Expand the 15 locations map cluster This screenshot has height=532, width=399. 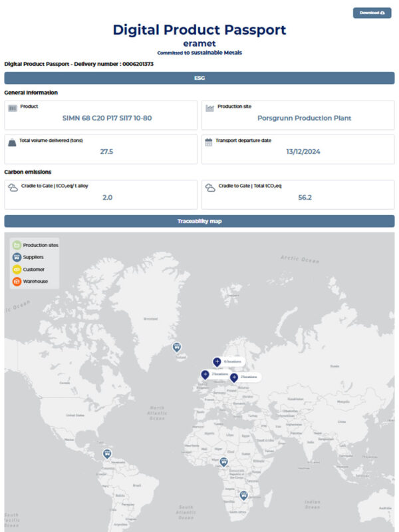point(217,362)
